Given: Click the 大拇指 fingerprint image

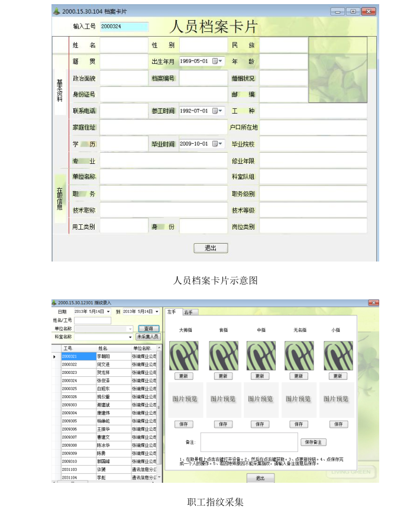Looking at the screenshot, I should coord(183,356).
